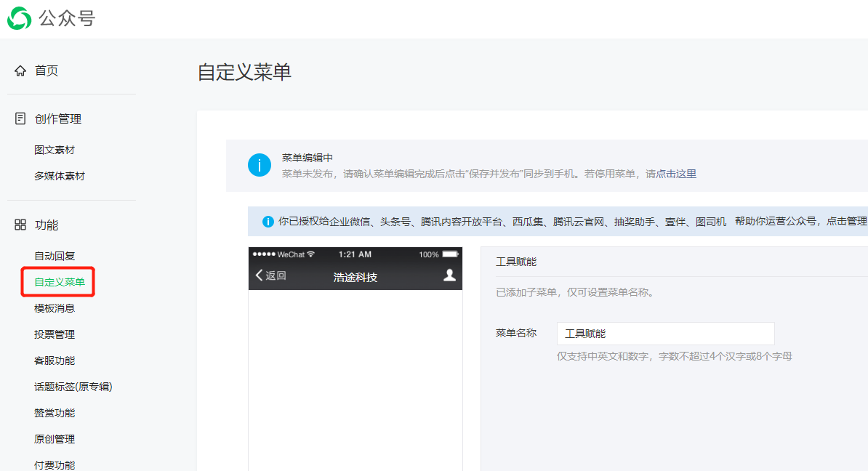Click the home icon next to 首页
Screen dimensions: 868x471
tap(20, 71)
